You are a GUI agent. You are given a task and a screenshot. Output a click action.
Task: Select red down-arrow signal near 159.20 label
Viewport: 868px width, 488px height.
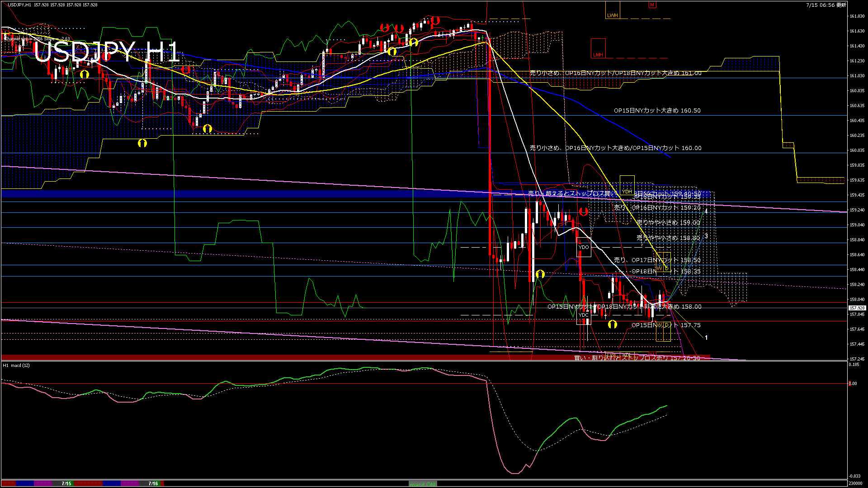coord(583,211)
